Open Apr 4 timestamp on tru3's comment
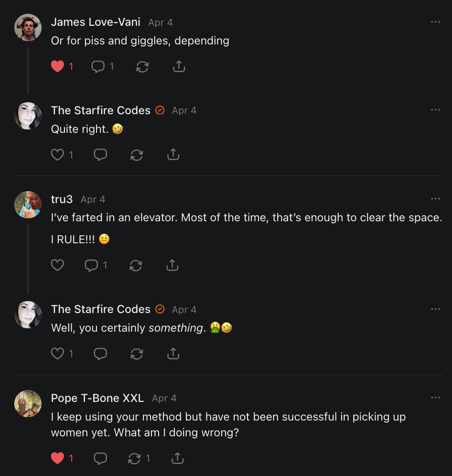 click(x=93, y=199)
